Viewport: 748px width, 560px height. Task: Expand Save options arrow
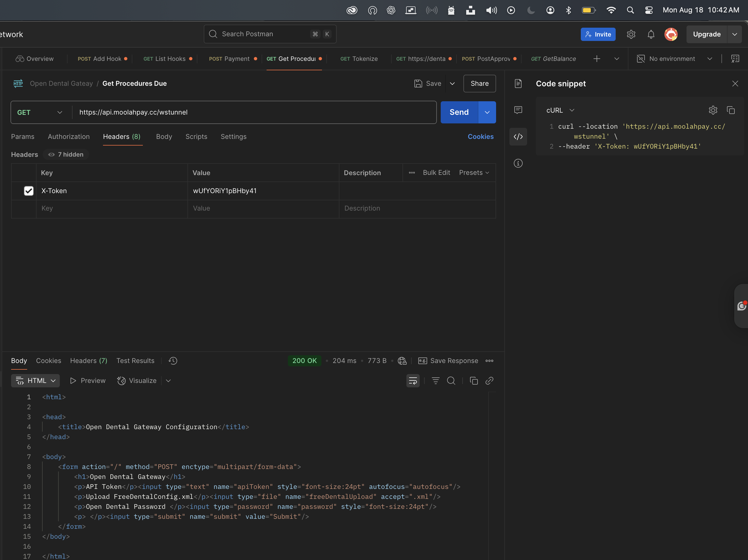click(x=452, y=84)
